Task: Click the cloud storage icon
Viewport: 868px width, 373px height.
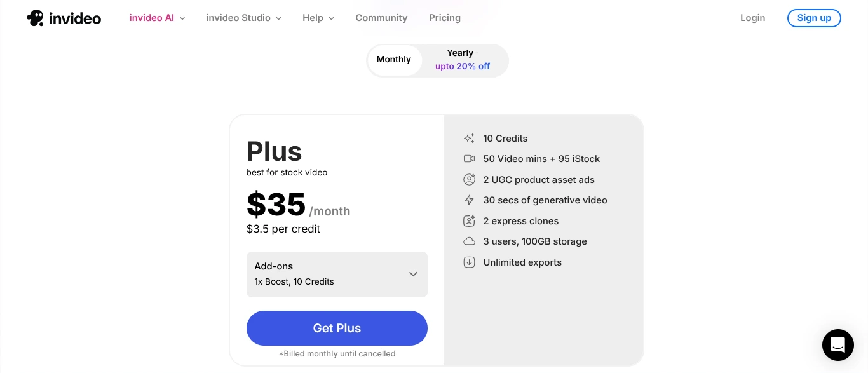Action: (x=469, y=241)
